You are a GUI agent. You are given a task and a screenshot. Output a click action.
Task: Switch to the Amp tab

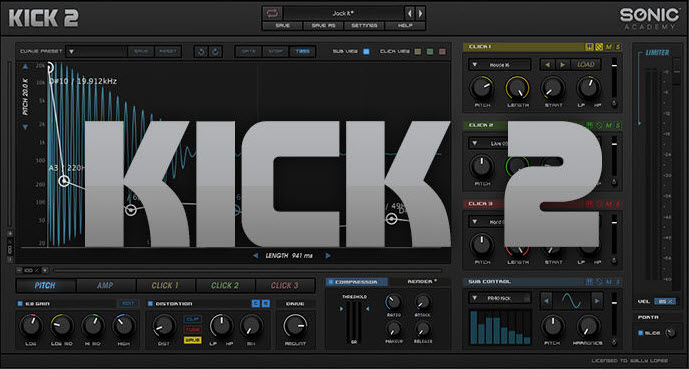[x=105, y=286]
